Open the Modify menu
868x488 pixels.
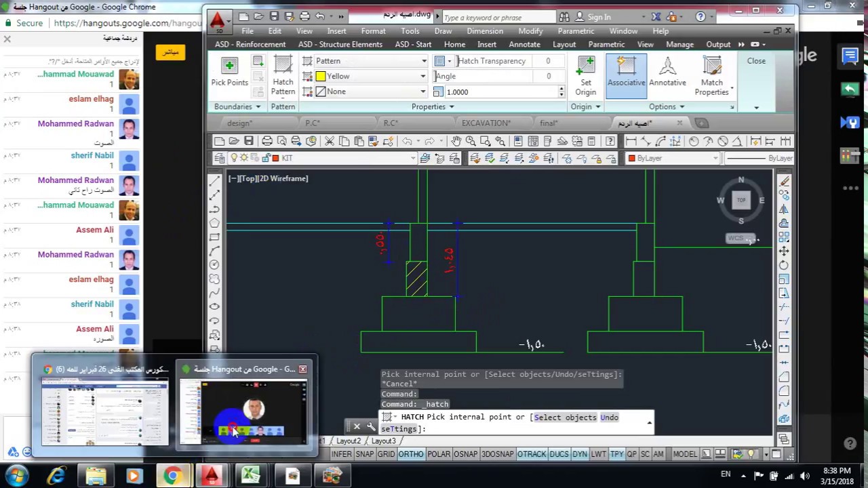pyautogui.click(x=530, y=31)
